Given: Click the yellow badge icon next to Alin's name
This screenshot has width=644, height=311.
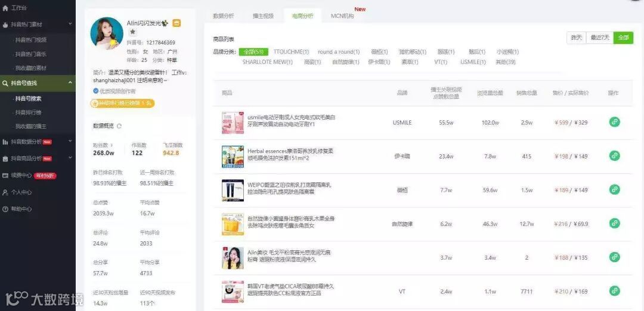Looking at the screenshot, I should pos(177,23).
